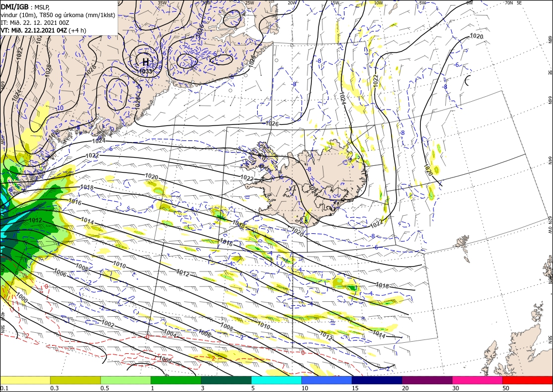Click the 5W longitude label
Screen dimensions: 553x392
click(422, 3)
